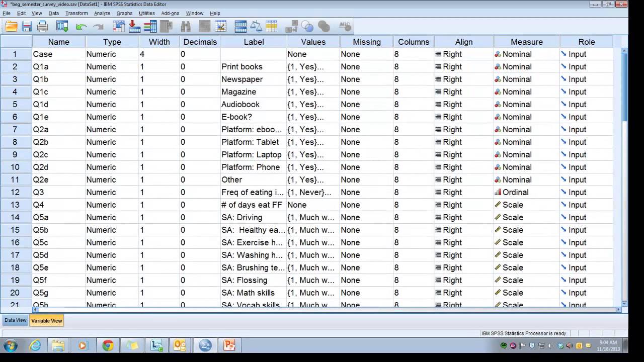644x362 pixels.
Task: Click the label 'SA: Math skills'
Action: 248,293
